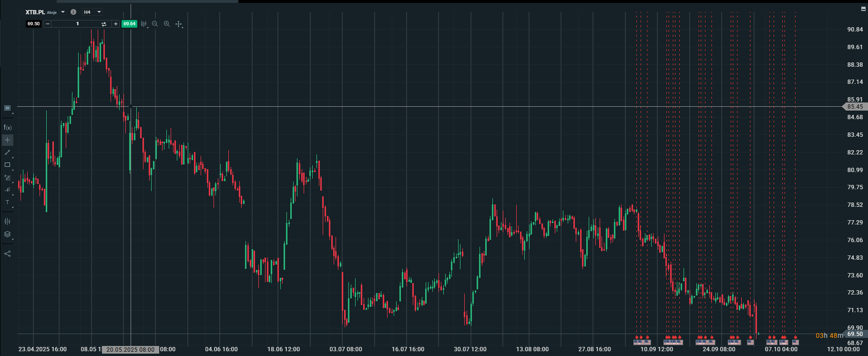The image size is (868, 356).
Task: Open chart type candlestick dropdown
Action: (144, 24)
